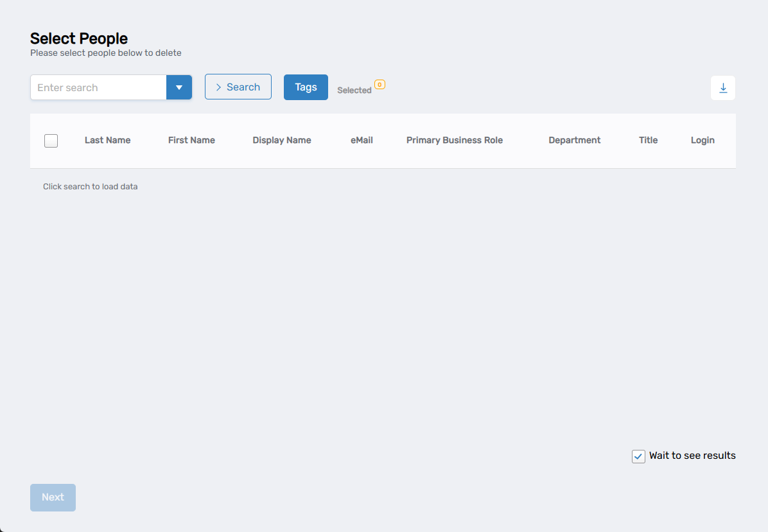
Task: Click the download icon button
Action: 723,88
